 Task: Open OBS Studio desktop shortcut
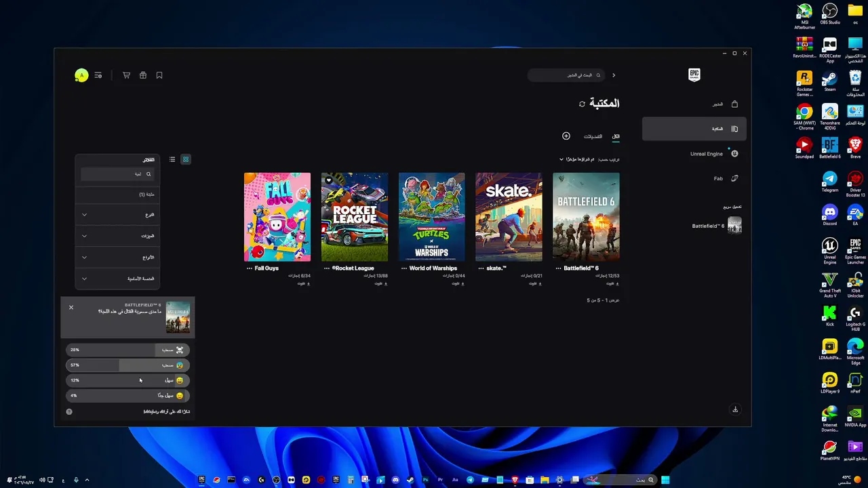[x=830, y=14]
